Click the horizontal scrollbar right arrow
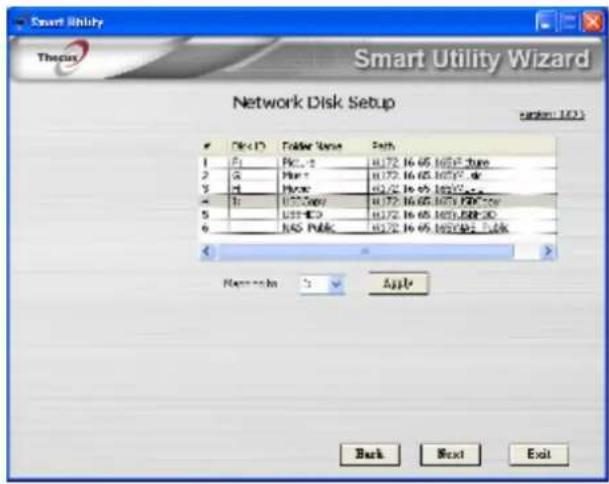 tap(548, 251)
